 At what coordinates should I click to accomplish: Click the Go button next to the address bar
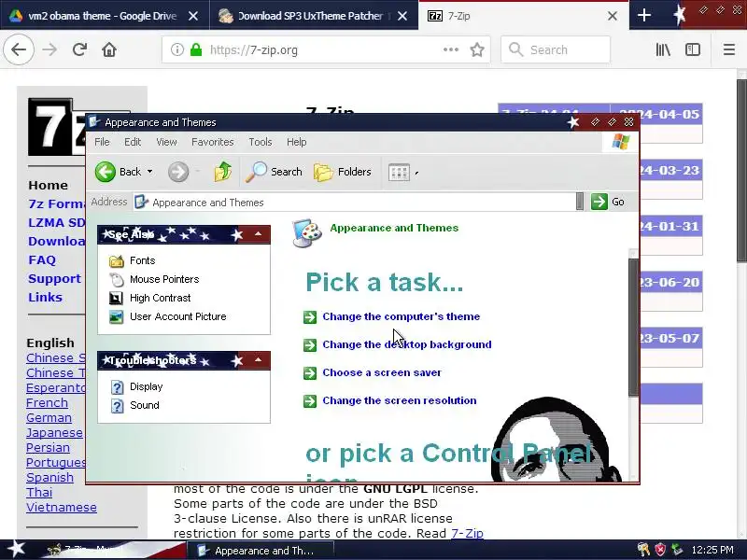click(608, 202)
